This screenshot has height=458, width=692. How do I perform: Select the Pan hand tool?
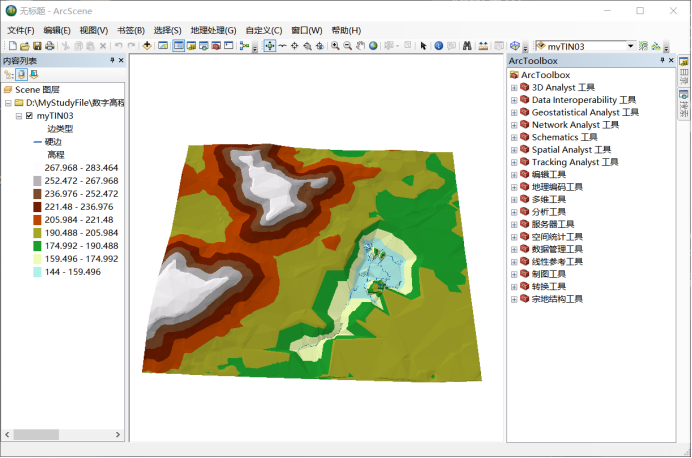(361, 45)
